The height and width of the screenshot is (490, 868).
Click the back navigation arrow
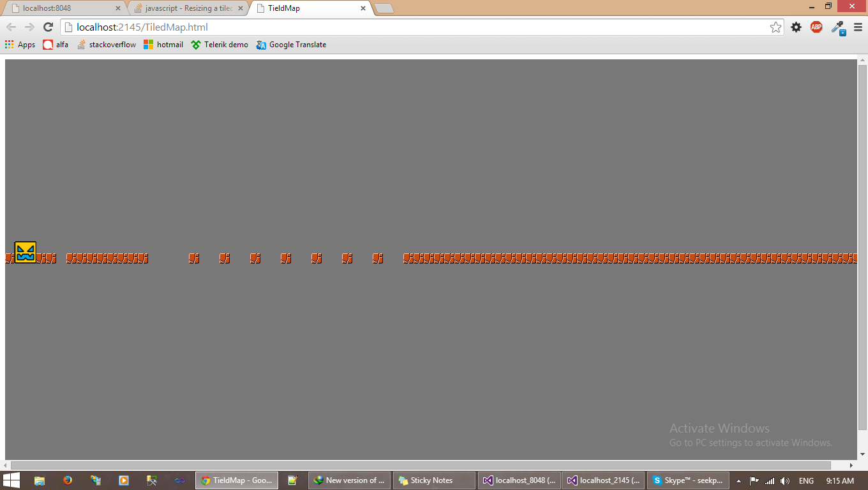point(11,27)
